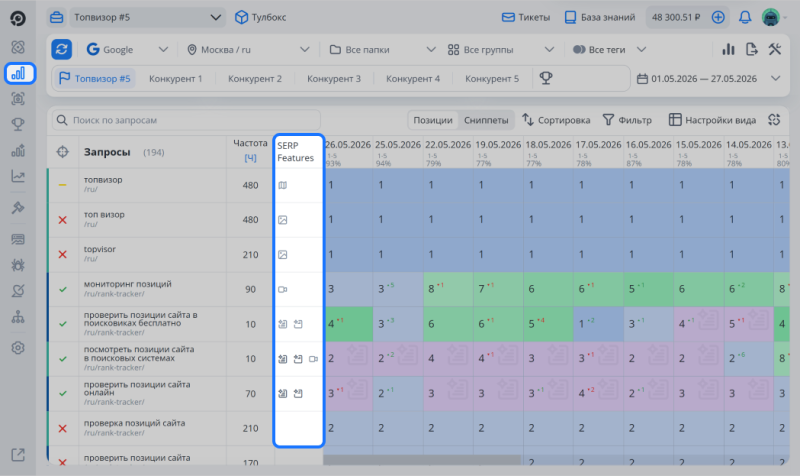The height and width of the screenshot is (476, 800).
Task: Select the Конкурент 3 tab
Action: (334, 79)
